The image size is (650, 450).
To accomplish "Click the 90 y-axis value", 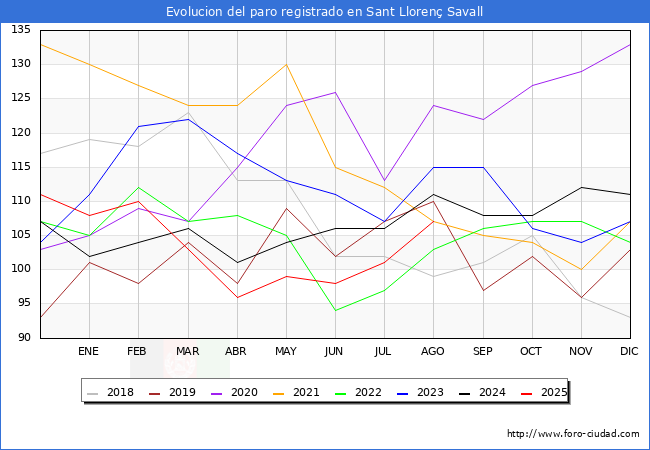I will click(24, 337).
